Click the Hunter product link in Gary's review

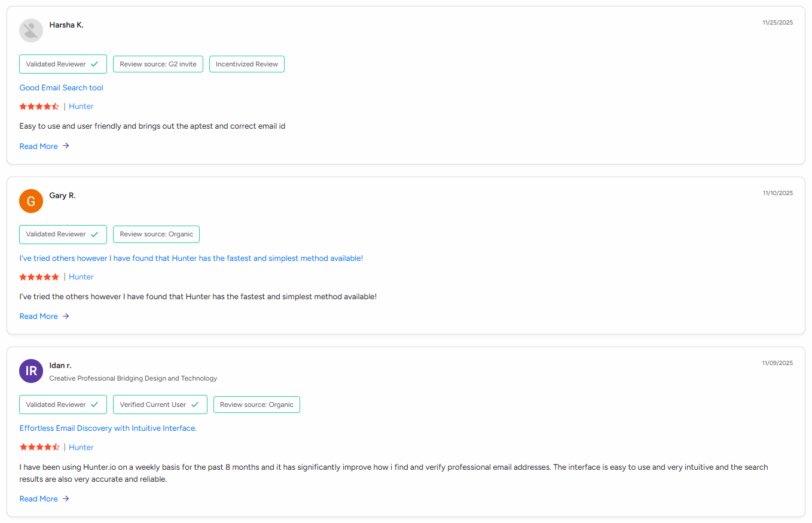point(81,277)
